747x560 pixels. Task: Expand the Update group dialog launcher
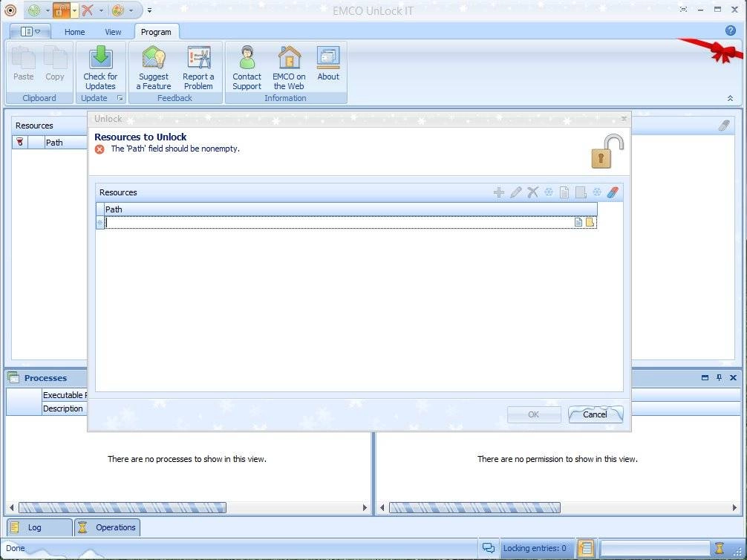120,98
